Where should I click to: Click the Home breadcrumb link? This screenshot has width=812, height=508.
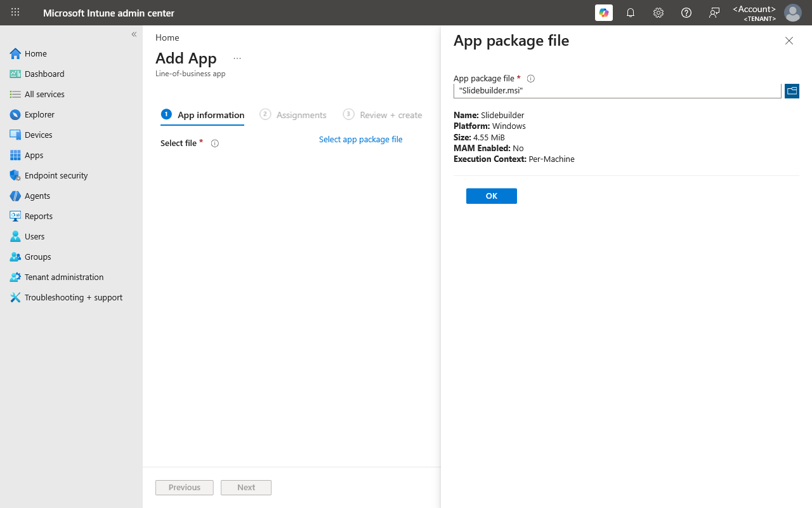(167, 37)
